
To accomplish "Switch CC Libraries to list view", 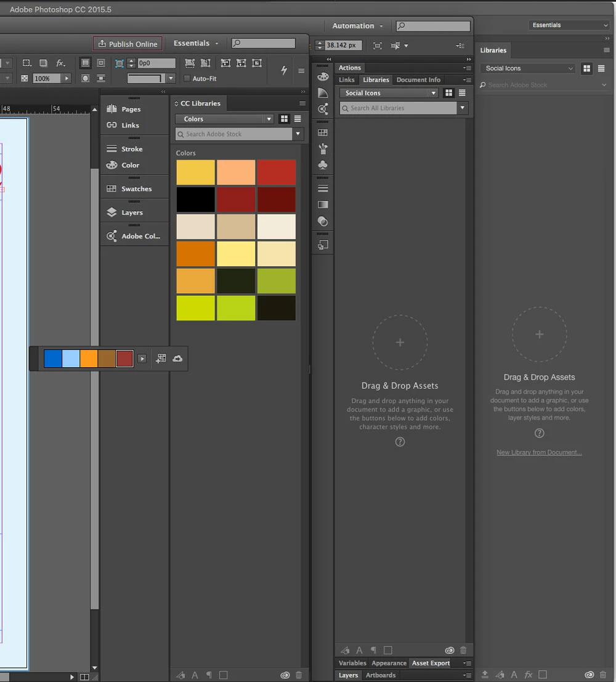I will click(298, 119).
